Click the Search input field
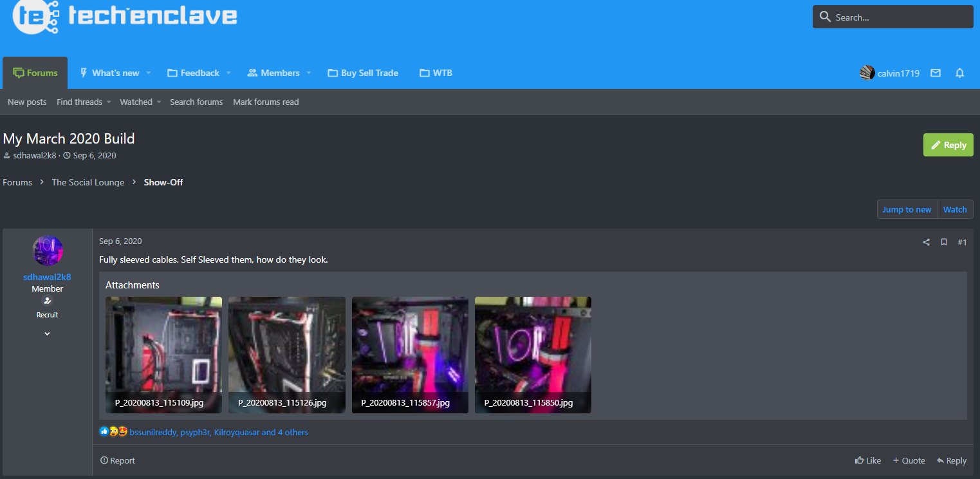This screenshot has height=479, width=980. pyautogui.click(x=892, y=17)
